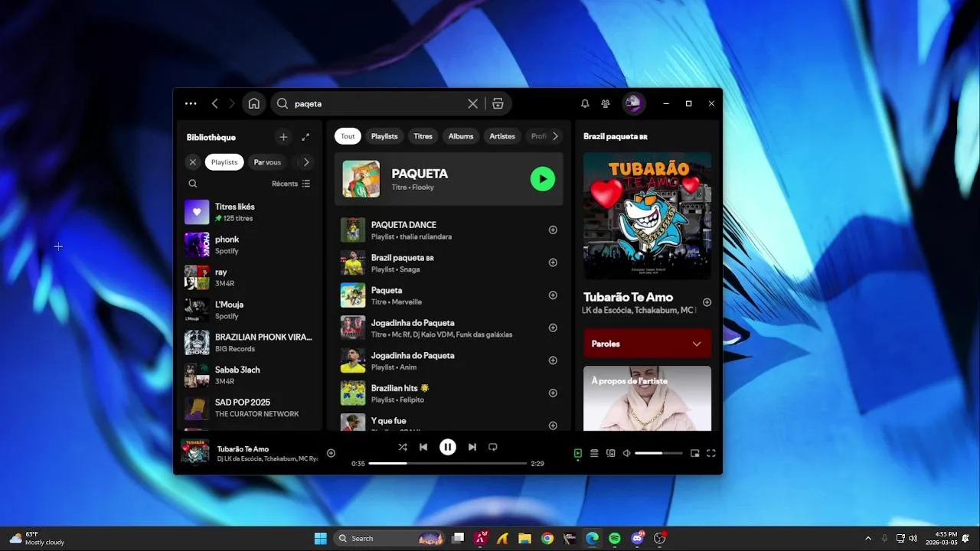The height and width of the screenshot is (551, 980).
Task: Open Spotify from the Windows taskbar
Action: coord(615,538)
